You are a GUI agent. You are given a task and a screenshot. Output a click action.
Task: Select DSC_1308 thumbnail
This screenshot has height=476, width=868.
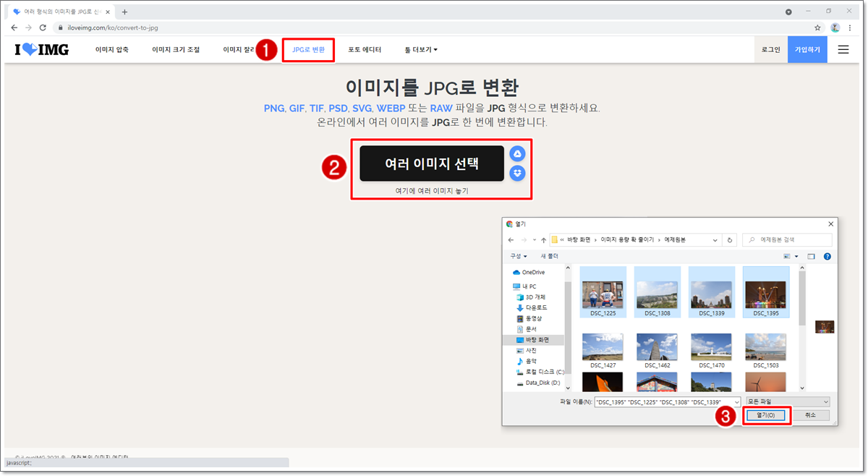coord(657,293)
